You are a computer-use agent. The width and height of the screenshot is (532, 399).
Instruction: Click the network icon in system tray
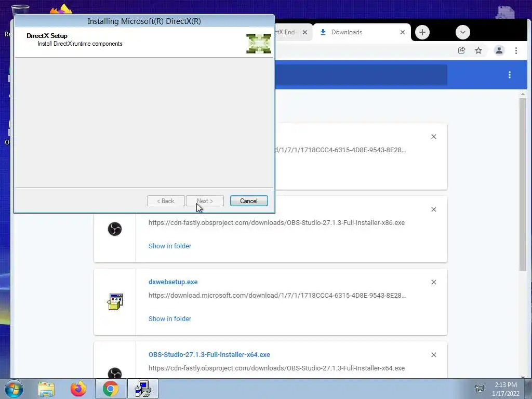pyautogui.click(x=480, y=389)
